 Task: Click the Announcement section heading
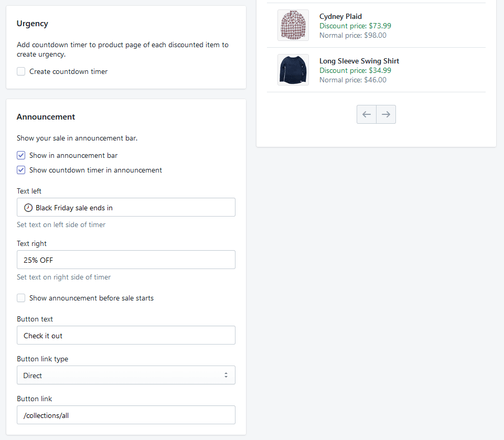(x=46, y=117)
